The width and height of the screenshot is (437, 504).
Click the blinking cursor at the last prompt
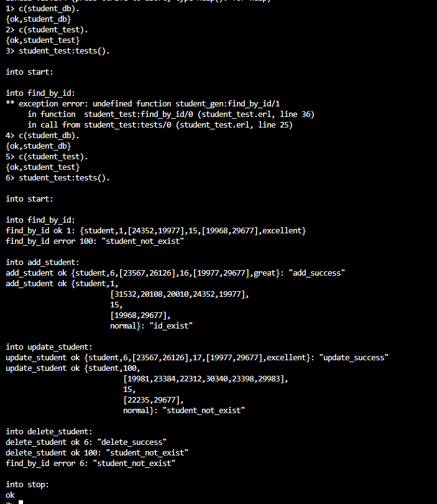[x=21, y=502]
